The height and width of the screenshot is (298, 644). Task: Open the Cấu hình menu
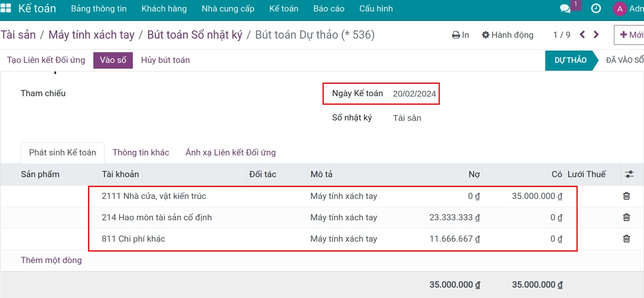pyautogui.click(x=376, y=9)
